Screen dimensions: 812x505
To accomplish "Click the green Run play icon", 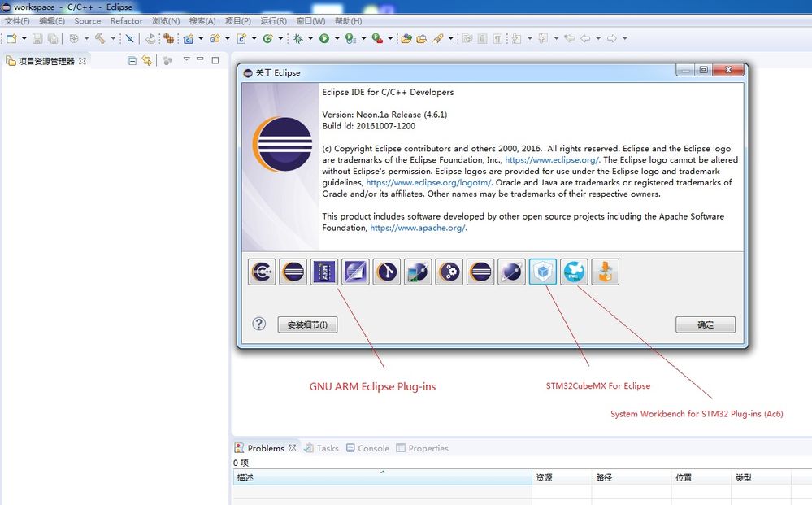I will (x=324, y=38).
